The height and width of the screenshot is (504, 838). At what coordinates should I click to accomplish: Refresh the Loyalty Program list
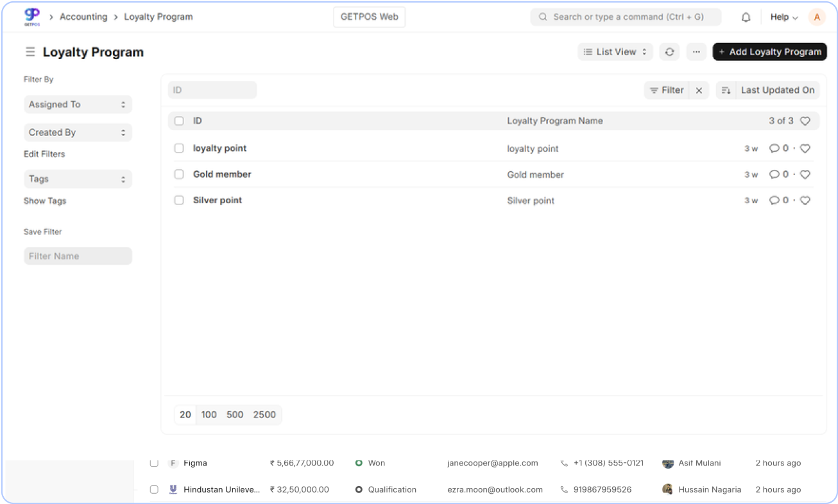point(669,52)
